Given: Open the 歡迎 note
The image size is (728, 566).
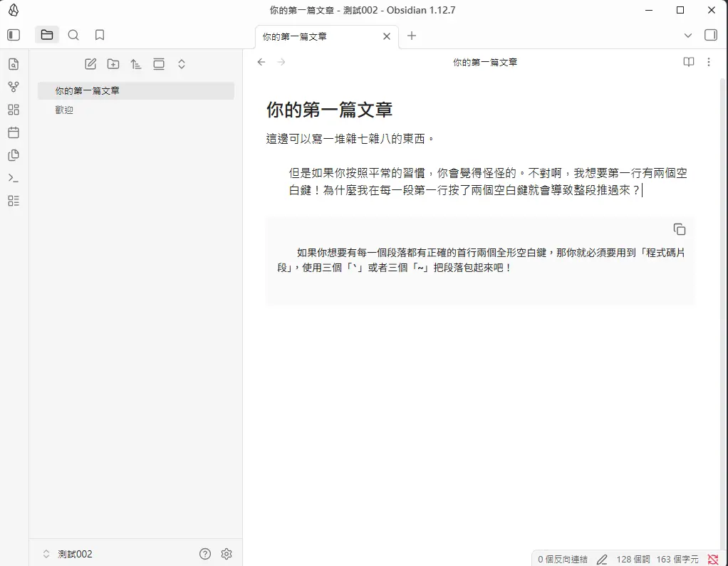Looking at the screenshot, I should point(64,110).
